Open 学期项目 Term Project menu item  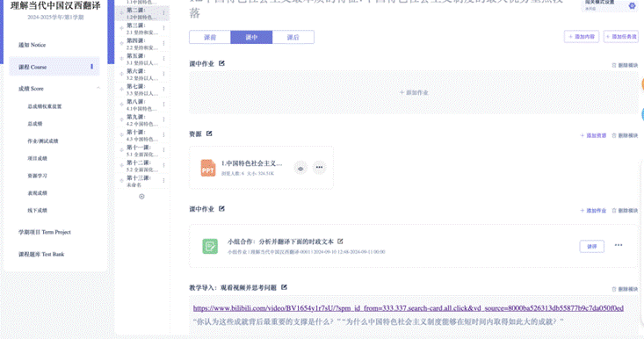pos(44,232)
